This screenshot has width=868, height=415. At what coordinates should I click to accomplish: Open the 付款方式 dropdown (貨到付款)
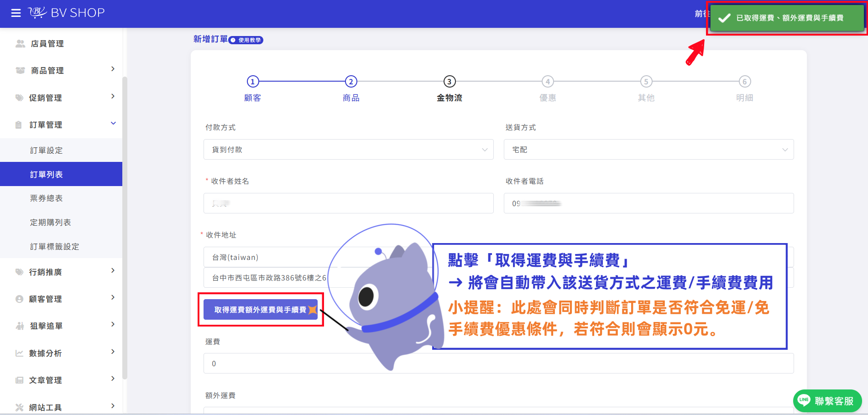(349, 150)
